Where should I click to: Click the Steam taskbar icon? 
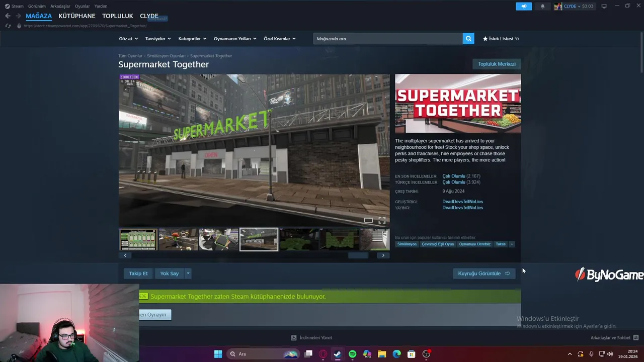[337, 354]
